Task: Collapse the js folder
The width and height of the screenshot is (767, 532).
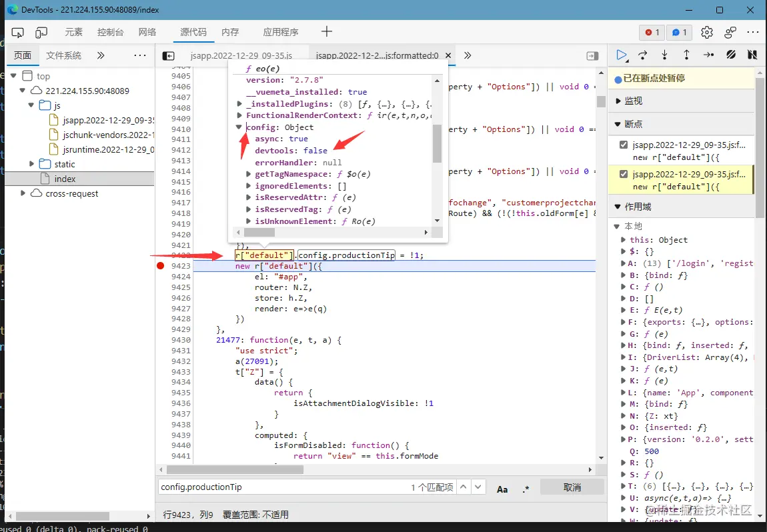Action: pyautogui.click(x=31, y=105)
